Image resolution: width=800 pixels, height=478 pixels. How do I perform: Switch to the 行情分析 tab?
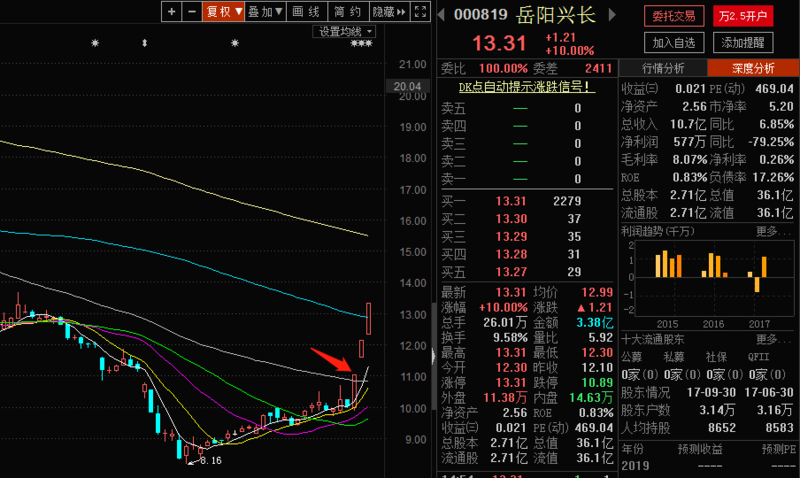pos(663,68)
